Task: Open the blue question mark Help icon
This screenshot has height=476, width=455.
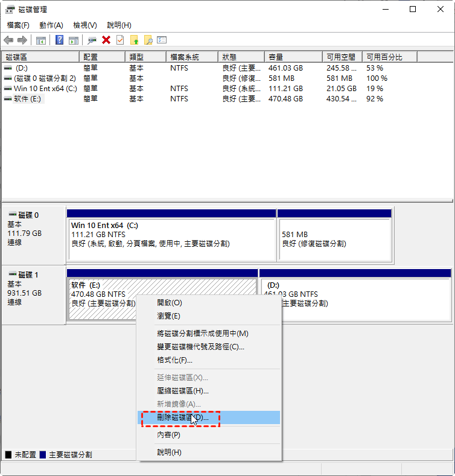Action: coord(60,40)
